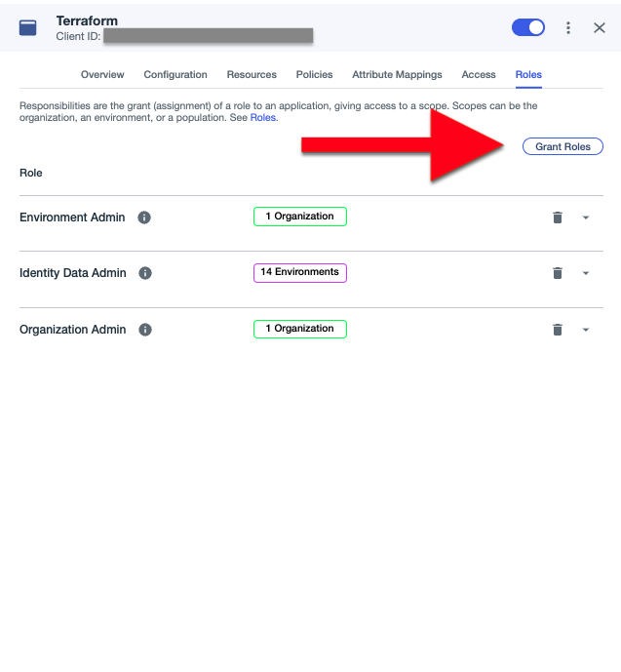This screenshot has height=672, width=621.
Task: Show info for Organization Admin role
Action: [x=145, y=330]
